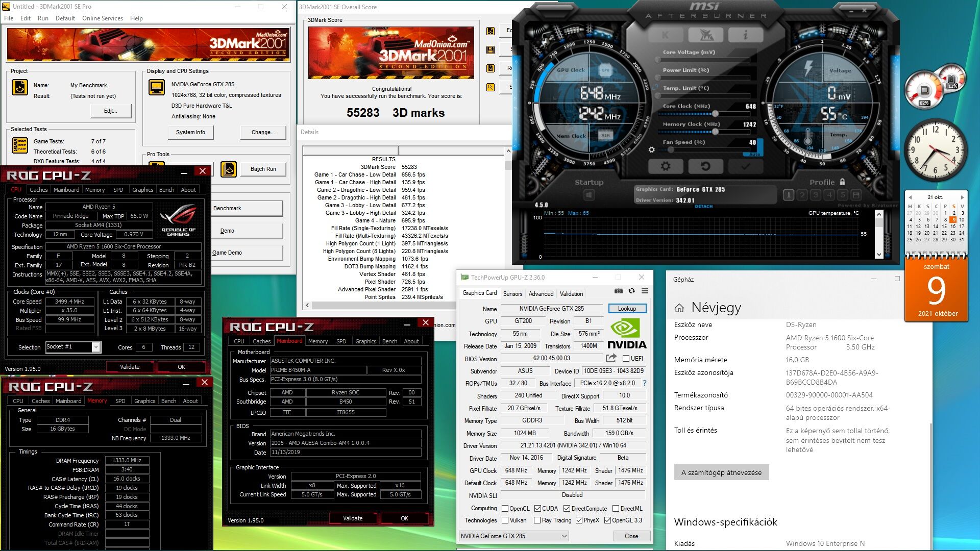
Task: Open SPD tab in Mainboard CPU-Z window
Action: click(341, 341)
